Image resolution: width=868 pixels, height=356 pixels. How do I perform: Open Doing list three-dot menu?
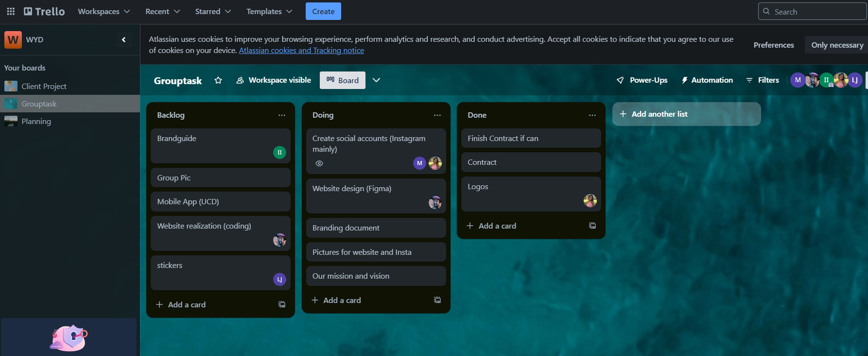[437, 115]
